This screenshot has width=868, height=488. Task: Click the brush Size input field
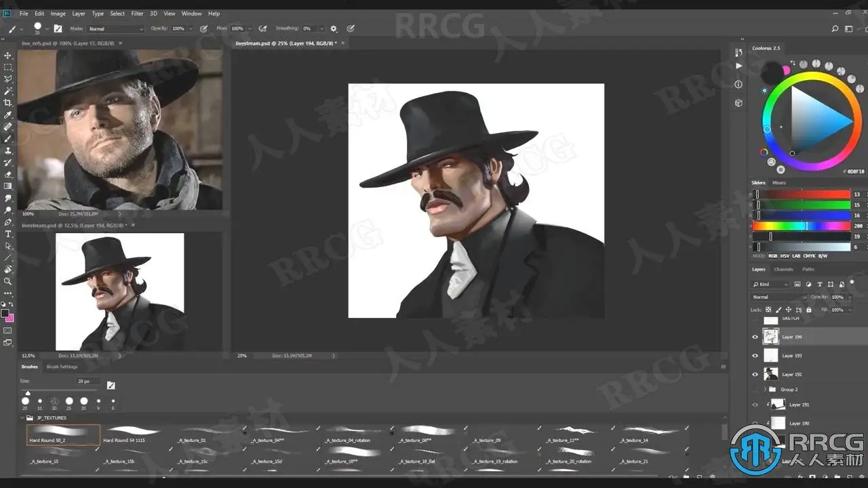[88, 382]
